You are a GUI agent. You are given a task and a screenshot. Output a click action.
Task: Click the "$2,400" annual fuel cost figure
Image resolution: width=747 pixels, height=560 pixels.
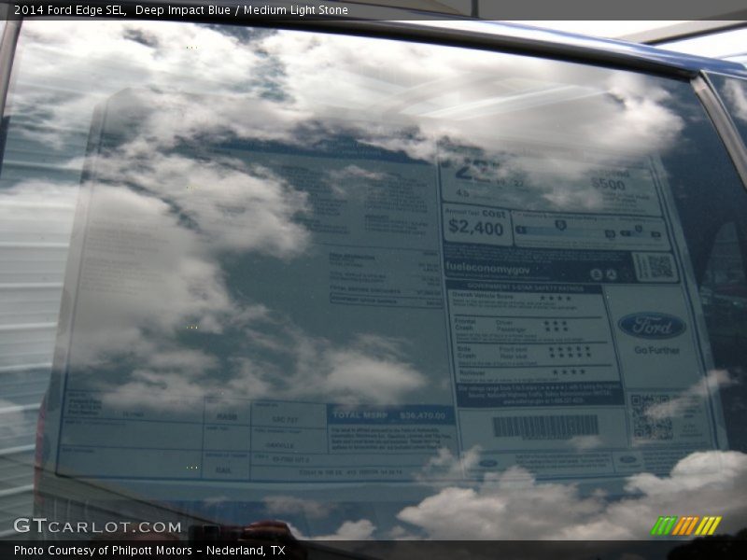pyautogui.click(x=475, y=228)
